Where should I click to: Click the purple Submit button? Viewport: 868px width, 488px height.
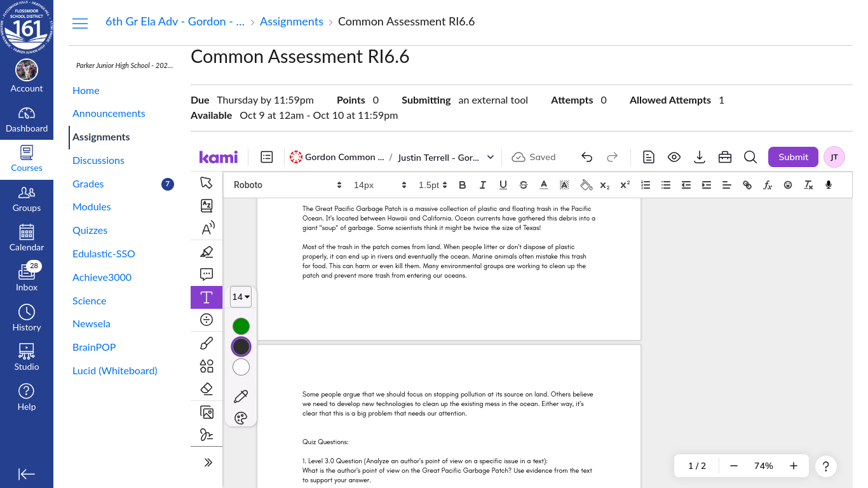coord(793,157)
